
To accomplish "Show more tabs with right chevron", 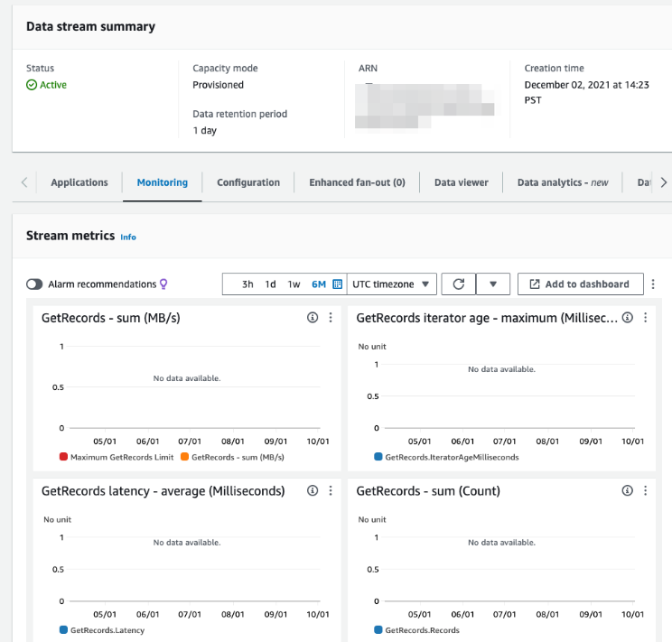I will click(664, 182).
